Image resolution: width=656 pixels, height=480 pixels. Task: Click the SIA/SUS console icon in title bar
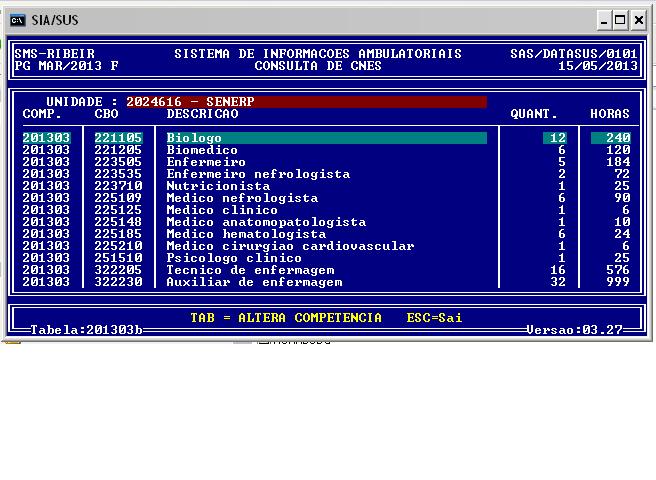[x=19, y=20]
